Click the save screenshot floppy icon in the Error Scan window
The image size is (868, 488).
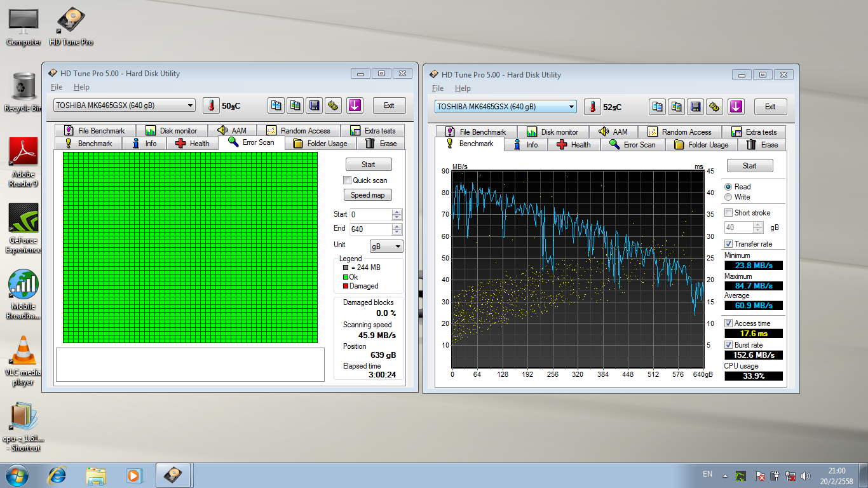[x=314, y=105]
